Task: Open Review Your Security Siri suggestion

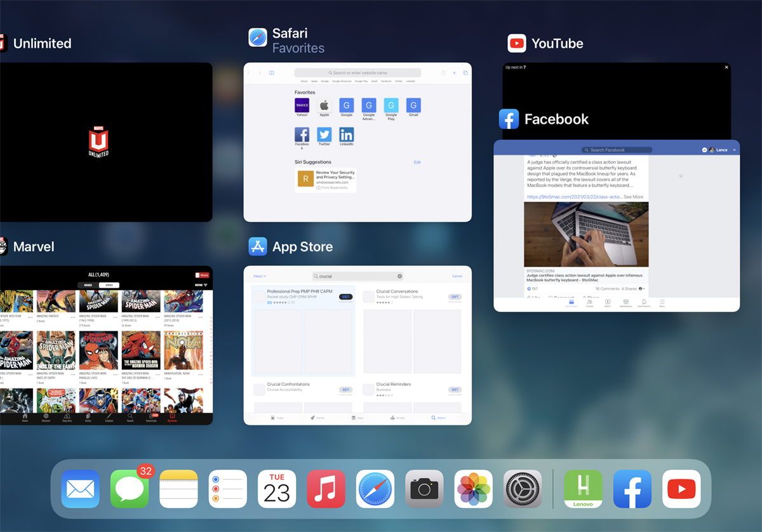Action: (326, 180)
